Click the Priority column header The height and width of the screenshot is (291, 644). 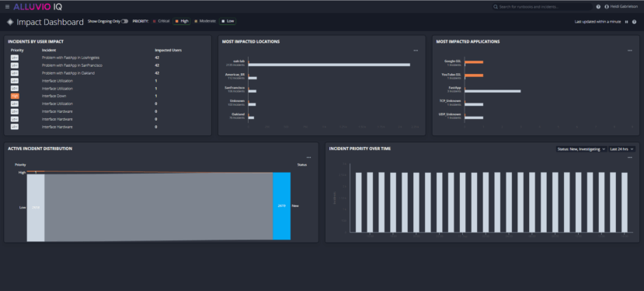point(17,51)
